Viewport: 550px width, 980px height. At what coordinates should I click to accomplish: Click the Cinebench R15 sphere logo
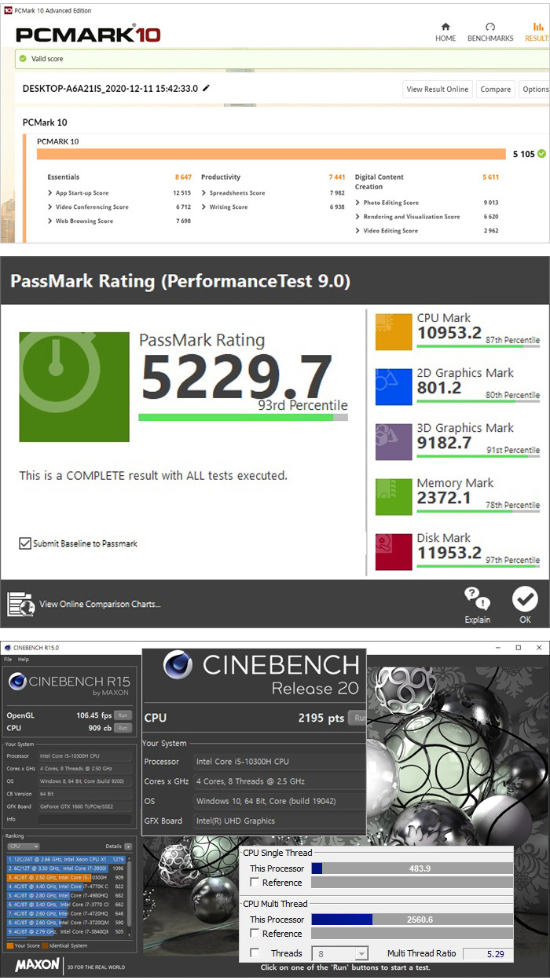coord(19,682)
